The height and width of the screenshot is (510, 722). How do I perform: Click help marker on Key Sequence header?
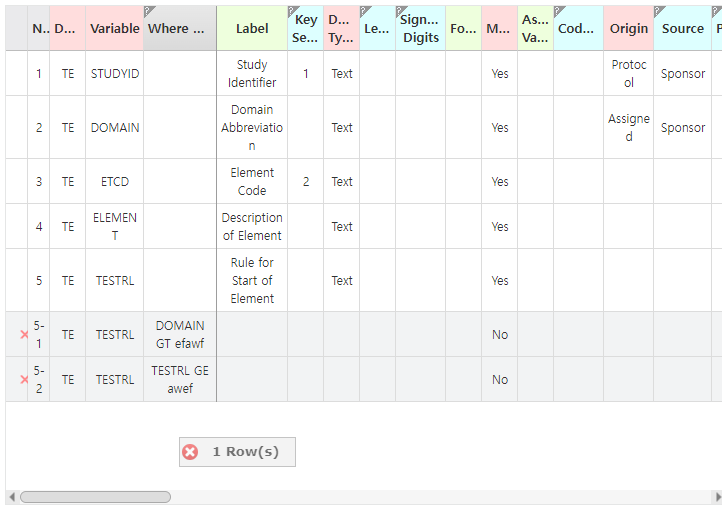tap(293, 11)
